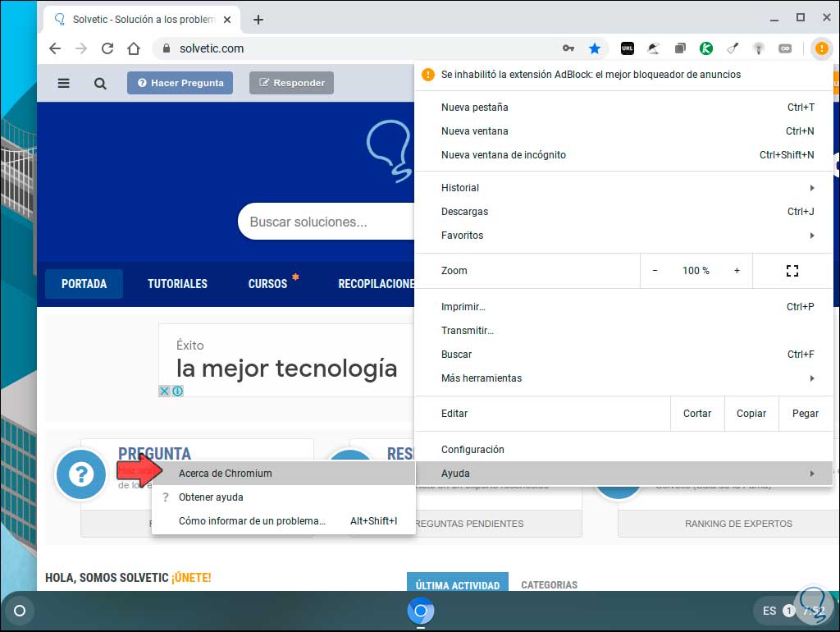Click the Cortar button
Viewport: 840px width, 632px height.
[697, 414]
